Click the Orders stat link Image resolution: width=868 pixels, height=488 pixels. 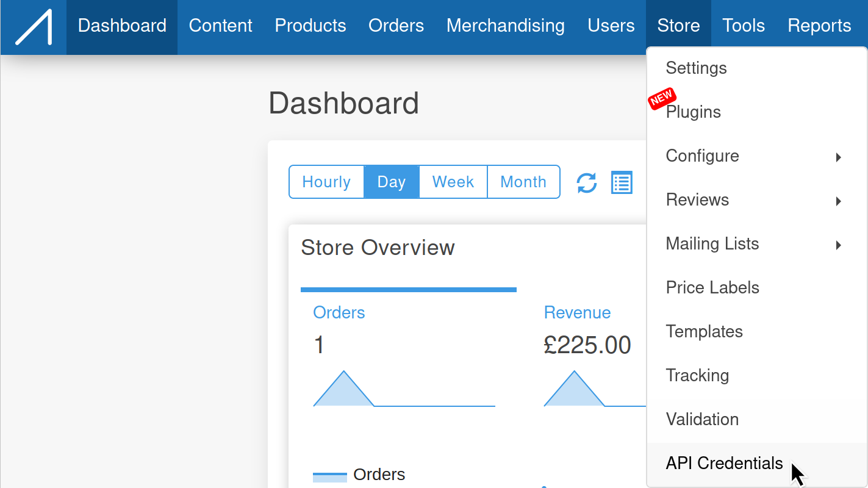339,312
